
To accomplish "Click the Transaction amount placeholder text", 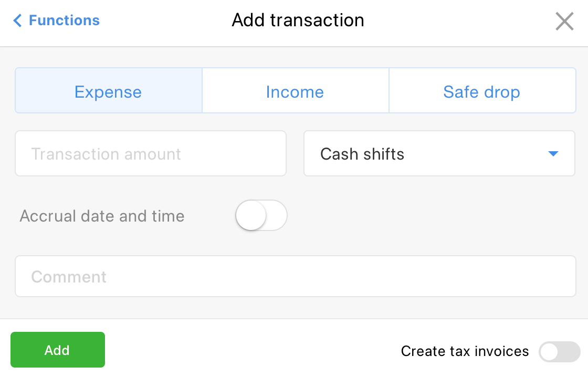I will click(x=106, y=154).
